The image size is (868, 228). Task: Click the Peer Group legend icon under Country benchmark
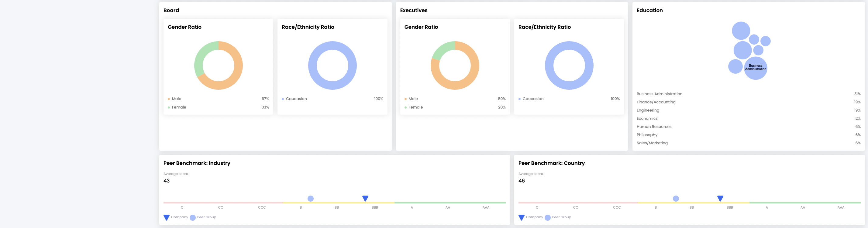pos(548,218)
